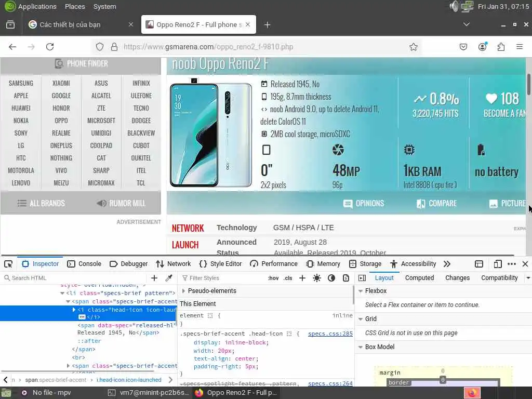
Task: Open the Inspector tab
Action: click(x=41, y=264)
